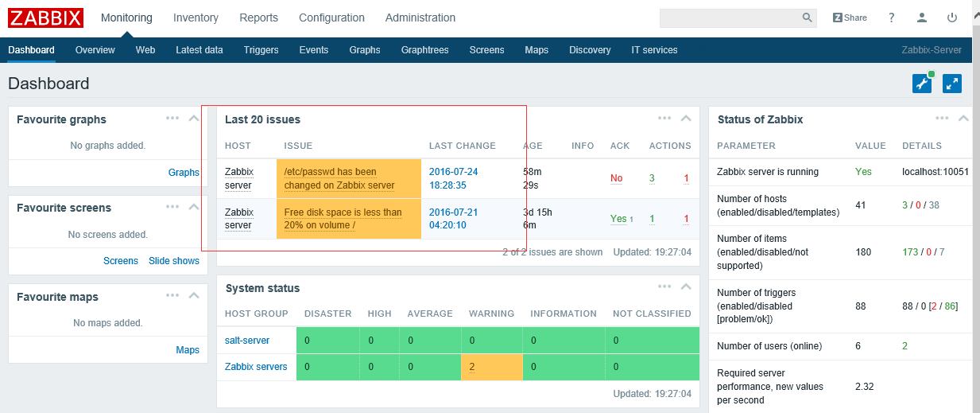Collapse the Status of Zabbix widget
The width and height of the screenshot is (980, 413).
pyautogui.click(x=963, y=119)
